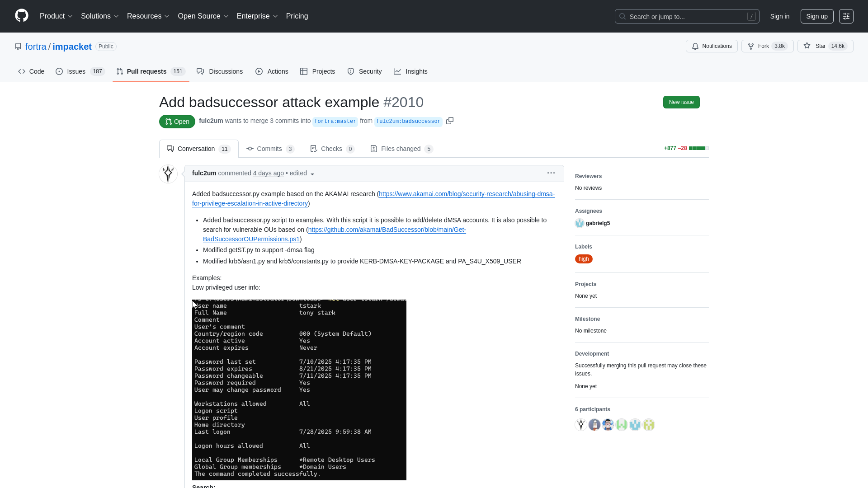Expand the edited history dropdown

(x=302, y=174)
